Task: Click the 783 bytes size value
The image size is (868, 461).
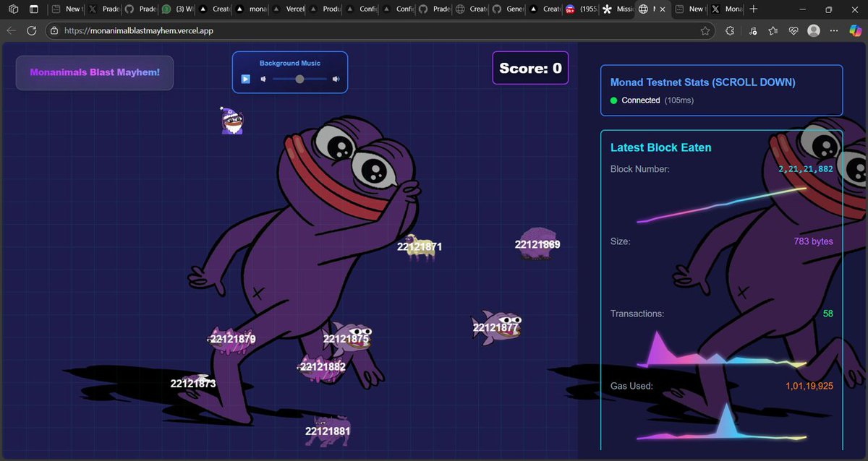Action: point(813,241)
